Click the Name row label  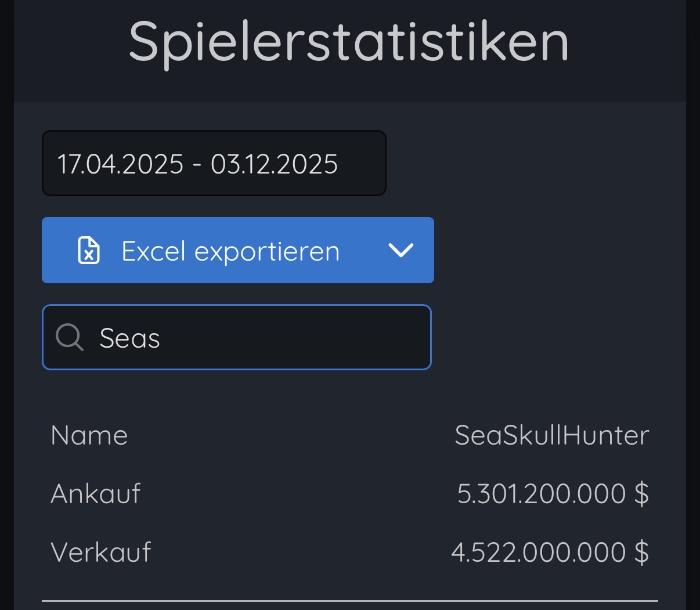tap(89, 435)
